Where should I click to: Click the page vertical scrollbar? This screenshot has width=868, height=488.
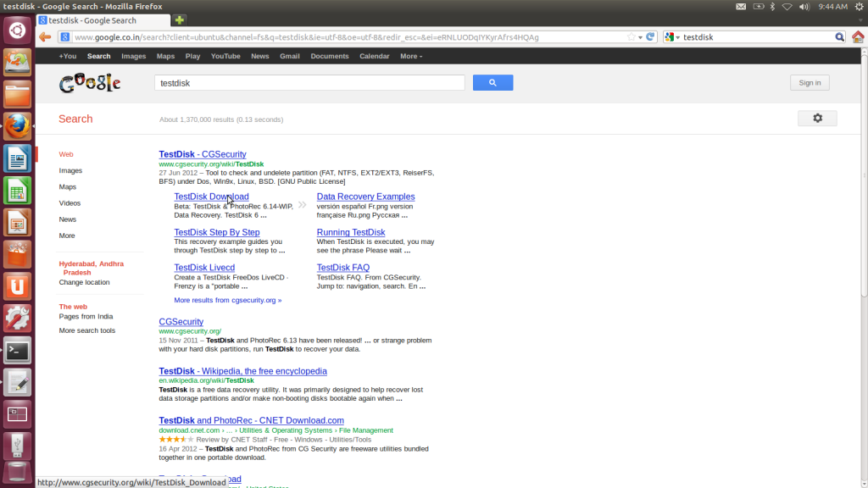(x=864, y=177)
